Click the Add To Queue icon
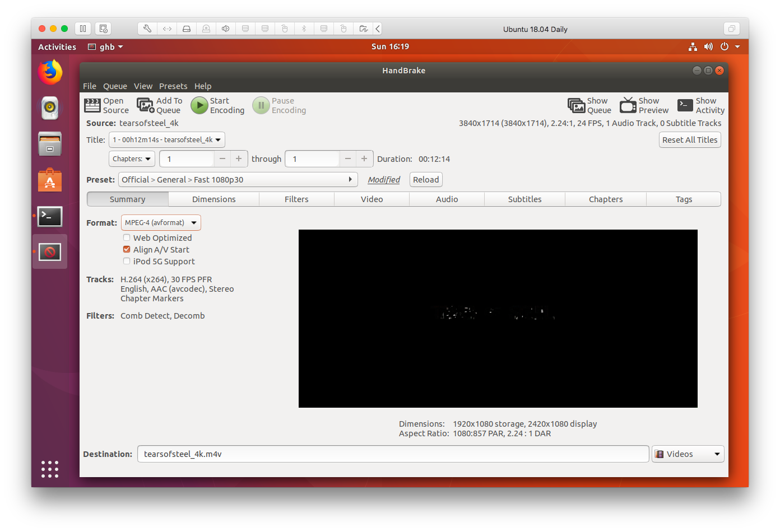This screenshot has height=532, width=780. coord(146,105)
